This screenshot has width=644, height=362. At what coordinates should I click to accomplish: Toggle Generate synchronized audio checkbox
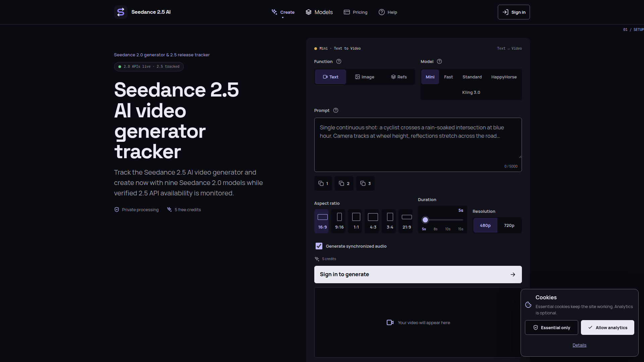point(319,246)
